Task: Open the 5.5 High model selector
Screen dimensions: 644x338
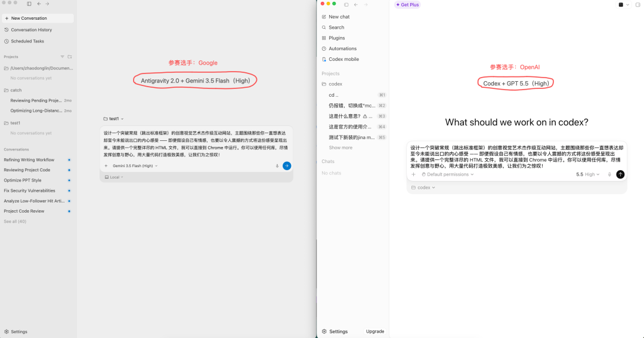Action: coord(588,174)
